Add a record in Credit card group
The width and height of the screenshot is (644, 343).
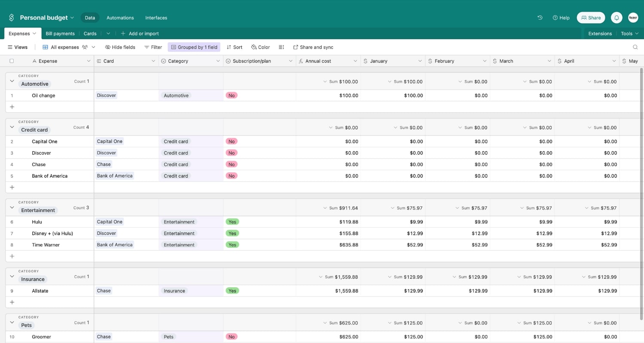(12, 187)
